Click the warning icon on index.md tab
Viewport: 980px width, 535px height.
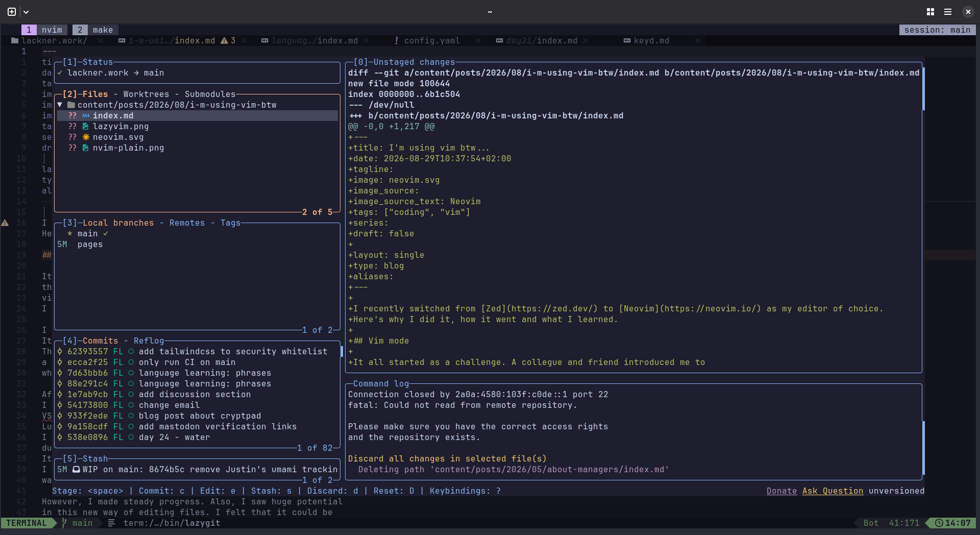[x=224, y=40]
